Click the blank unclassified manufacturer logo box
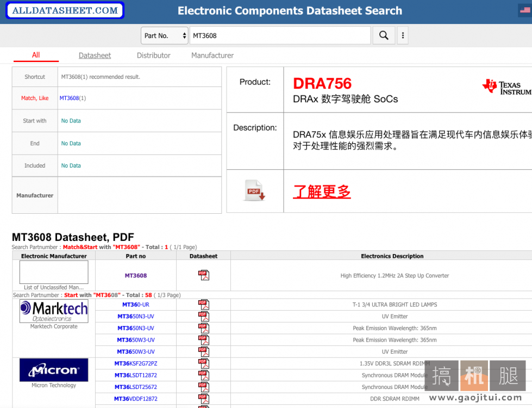This screenshot has height=408, width=532. 54,272
